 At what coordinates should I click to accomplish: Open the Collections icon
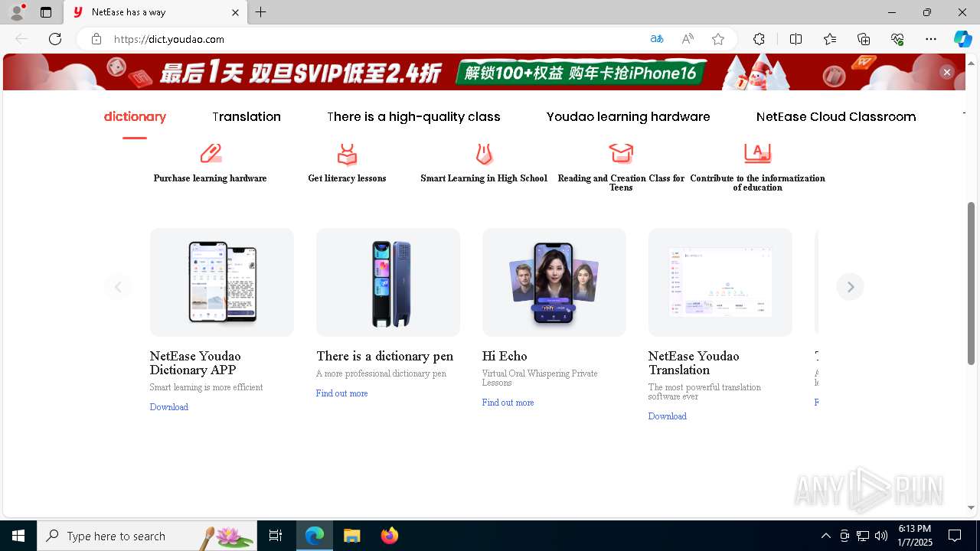(864, 39)
